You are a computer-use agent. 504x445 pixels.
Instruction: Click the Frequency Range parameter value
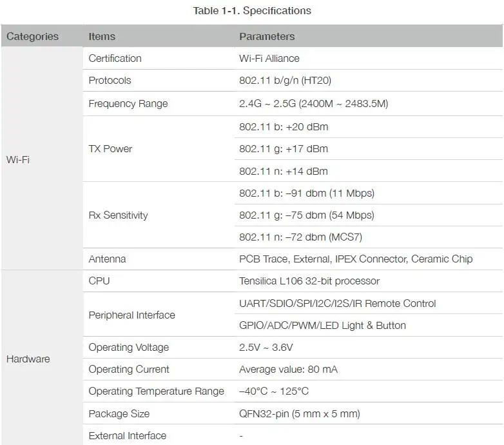coord(313,104)
